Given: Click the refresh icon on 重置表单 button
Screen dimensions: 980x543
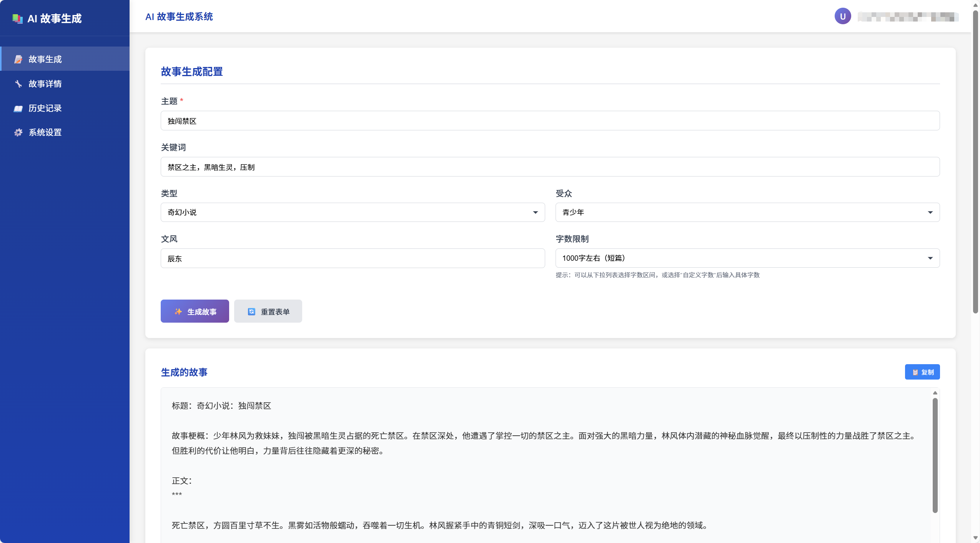Looking at the screenshot, I should [251, 311].
